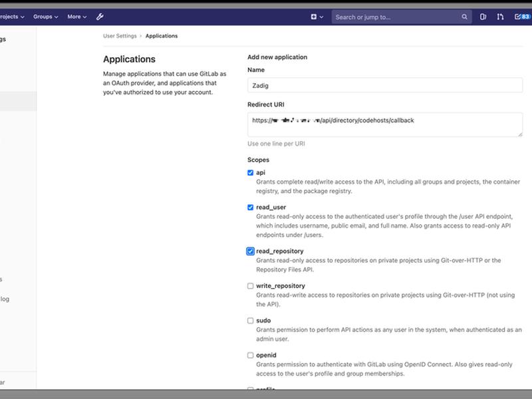Screen dimensions: 532x399
Task: Go to User Settings breadcrumb
Action: click(120, 36)
